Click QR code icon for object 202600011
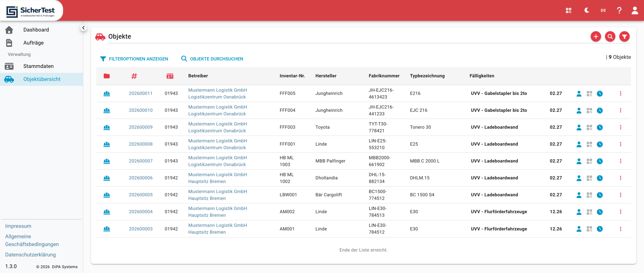 coord(589,94)
